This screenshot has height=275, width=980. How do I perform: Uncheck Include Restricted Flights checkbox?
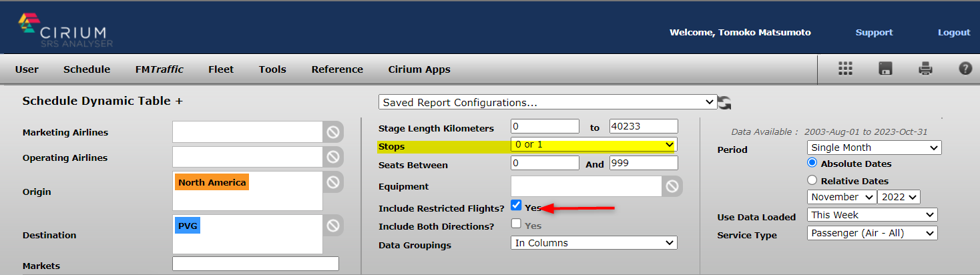coord(516,205)
